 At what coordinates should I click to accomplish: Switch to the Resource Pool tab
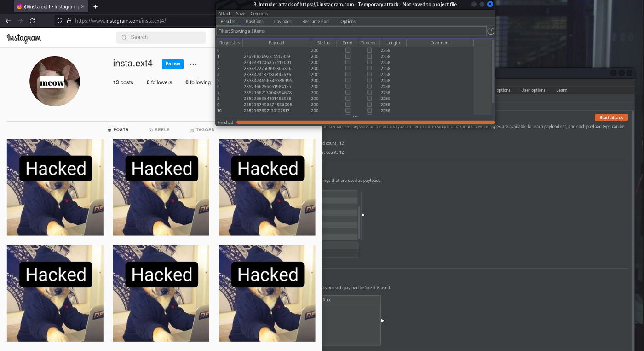(x=316, y=22)
